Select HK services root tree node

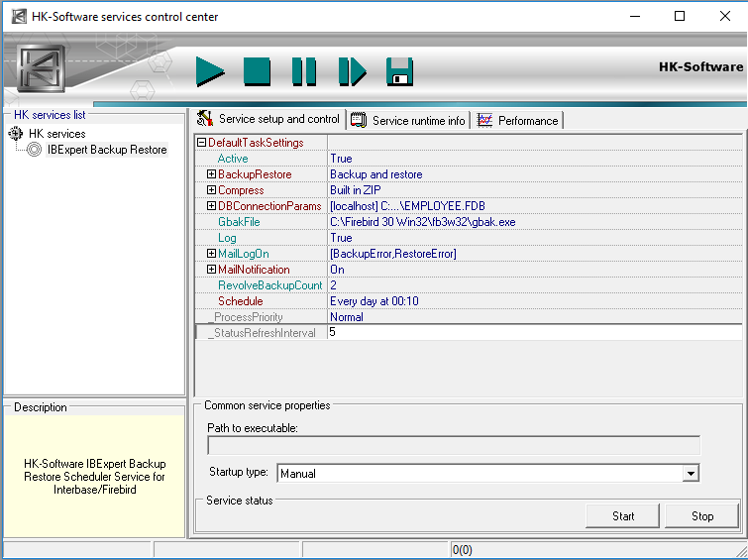(57, 134)
